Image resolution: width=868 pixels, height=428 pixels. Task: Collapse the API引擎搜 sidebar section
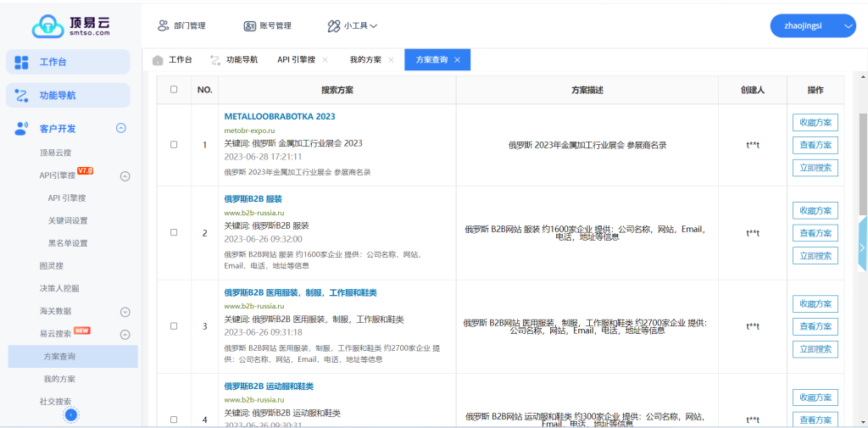125,176
